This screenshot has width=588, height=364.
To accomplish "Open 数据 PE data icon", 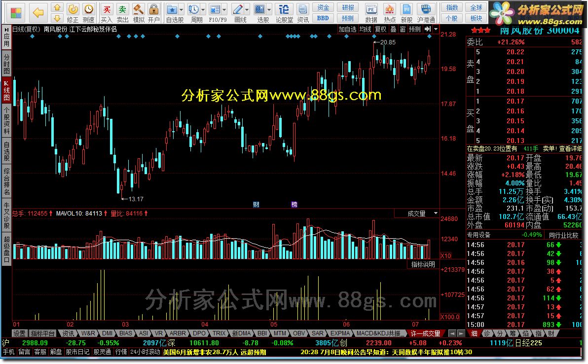I will (371, 13).
